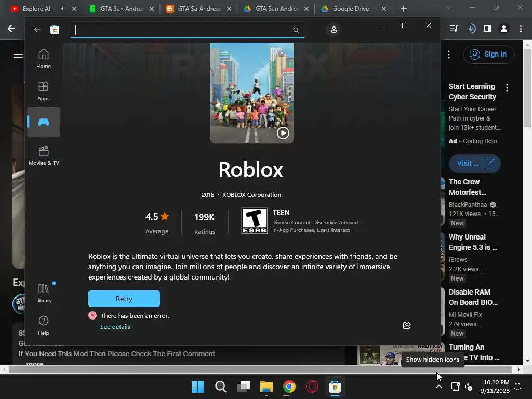Open Chrome downloads icon
Screen dimensions: 532x399
click(471, 29)
